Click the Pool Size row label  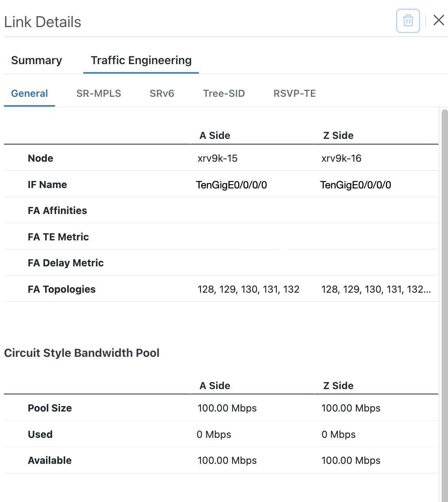click(50, 408)
